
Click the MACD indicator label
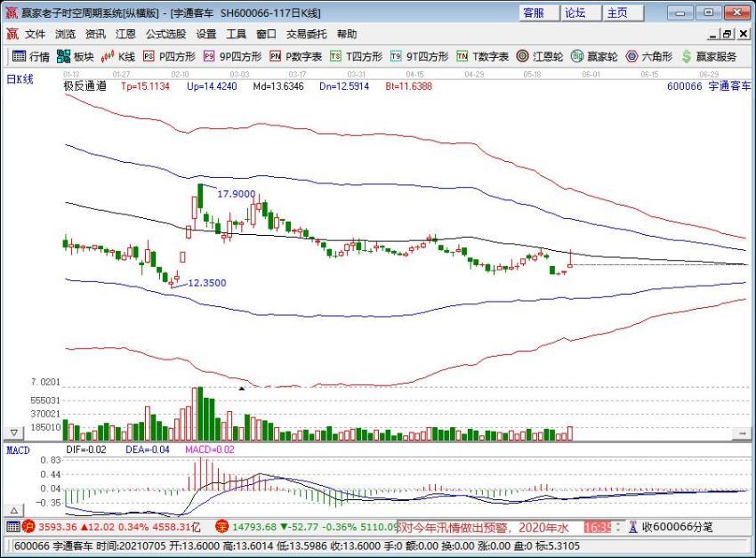[18, 450]
